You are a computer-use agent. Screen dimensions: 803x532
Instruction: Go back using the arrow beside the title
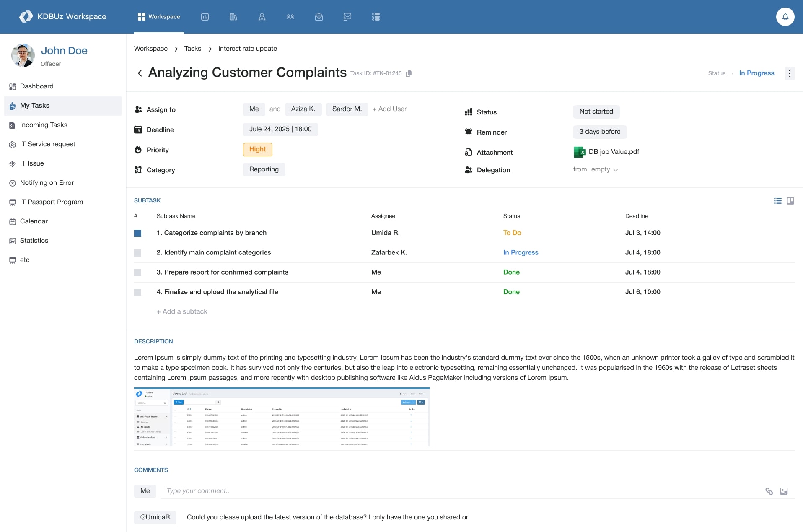click(140, 73)
